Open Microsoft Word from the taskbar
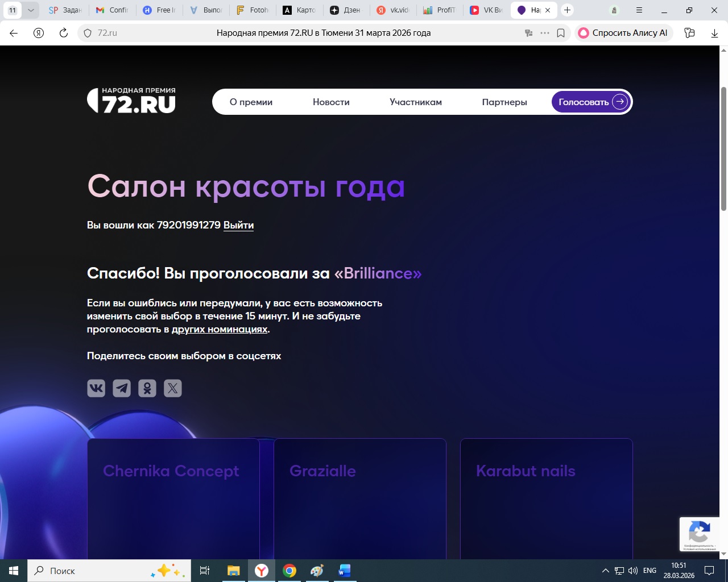728x582 pixels. [345, 571]
